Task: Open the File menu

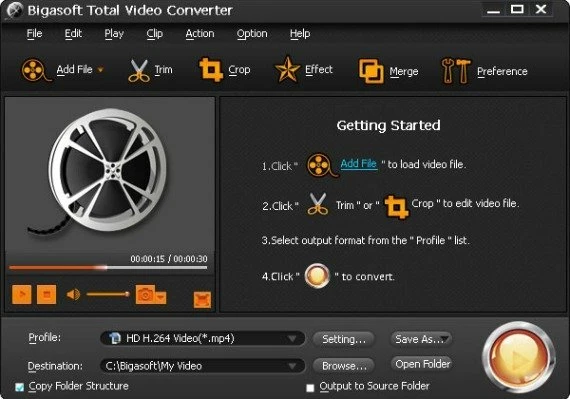Action: (35, 33)
